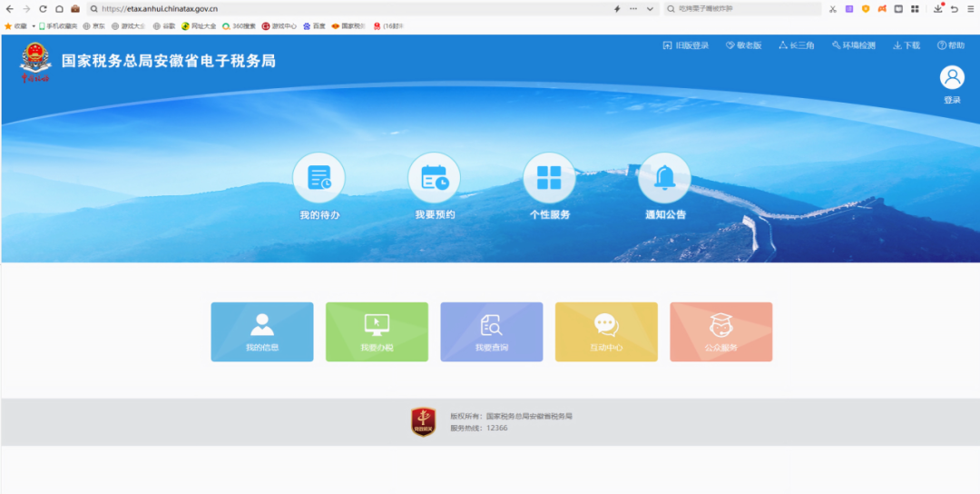
Task: Open the 谷歌 bookmark
Action: (x=164, y=26)
